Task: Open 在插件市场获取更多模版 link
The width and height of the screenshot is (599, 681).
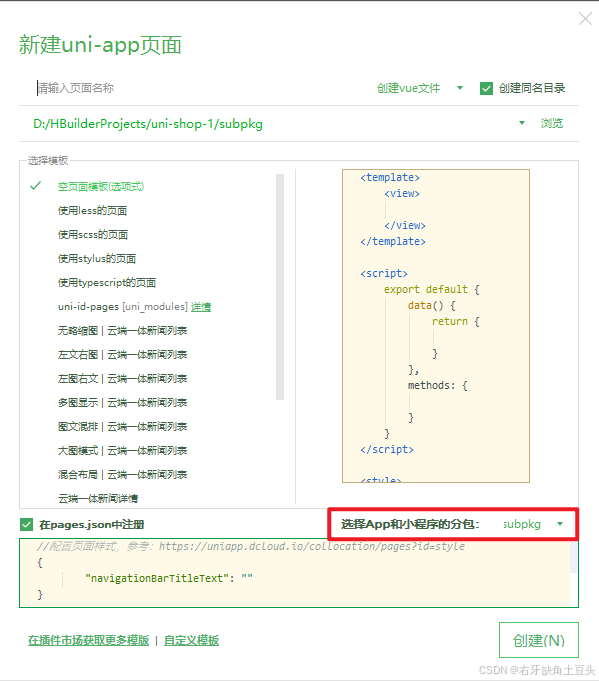Action: coord(88,640)
